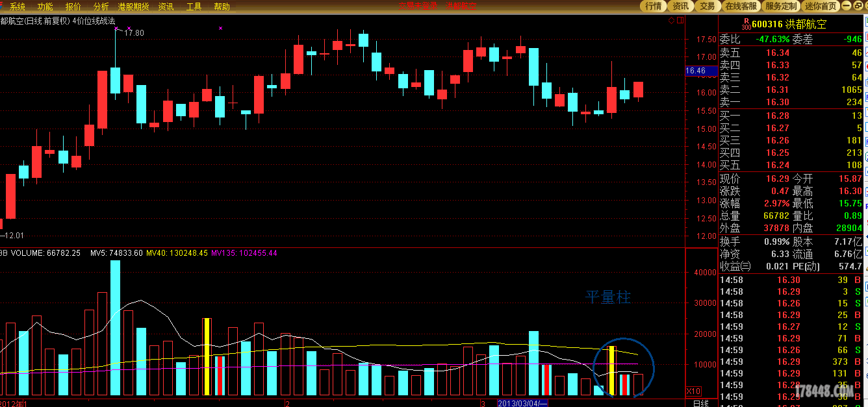Click the 2013/03/04 date marker on timeline

522,403
